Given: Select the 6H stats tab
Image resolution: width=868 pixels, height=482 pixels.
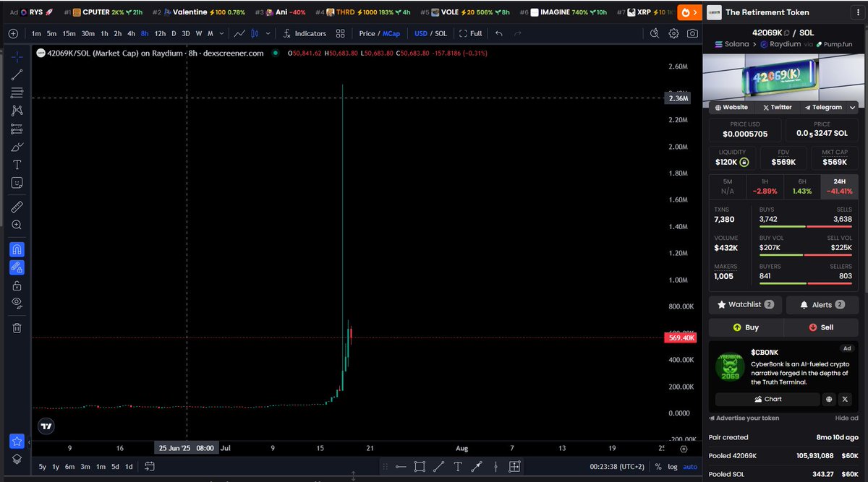Looking at the screenshot, I should point(802,186).
